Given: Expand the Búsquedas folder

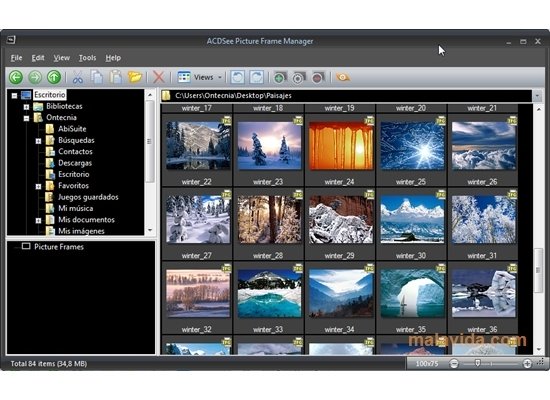Looking at the screenshot, I should (x=38, y=141).
